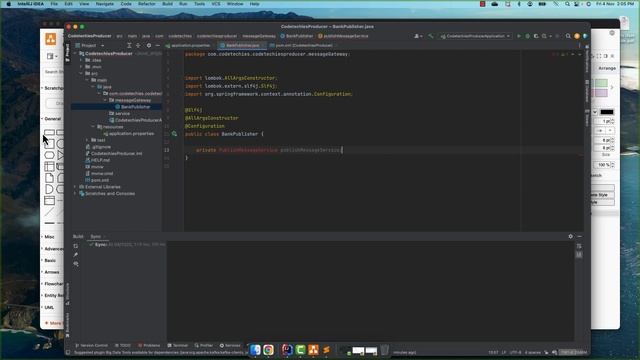
Task: Switch to the Build tab in bottom panel
Action: pos(78,236)
